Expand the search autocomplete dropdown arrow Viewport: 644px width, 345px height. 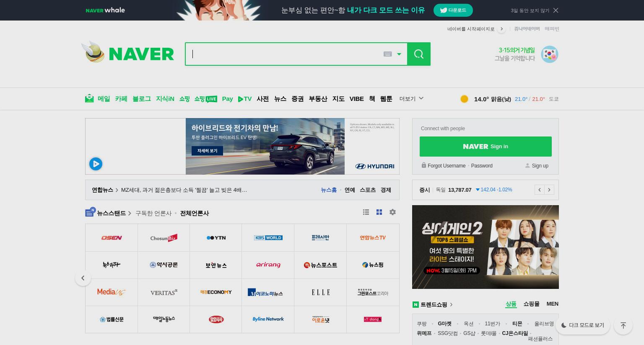point(399,54)
